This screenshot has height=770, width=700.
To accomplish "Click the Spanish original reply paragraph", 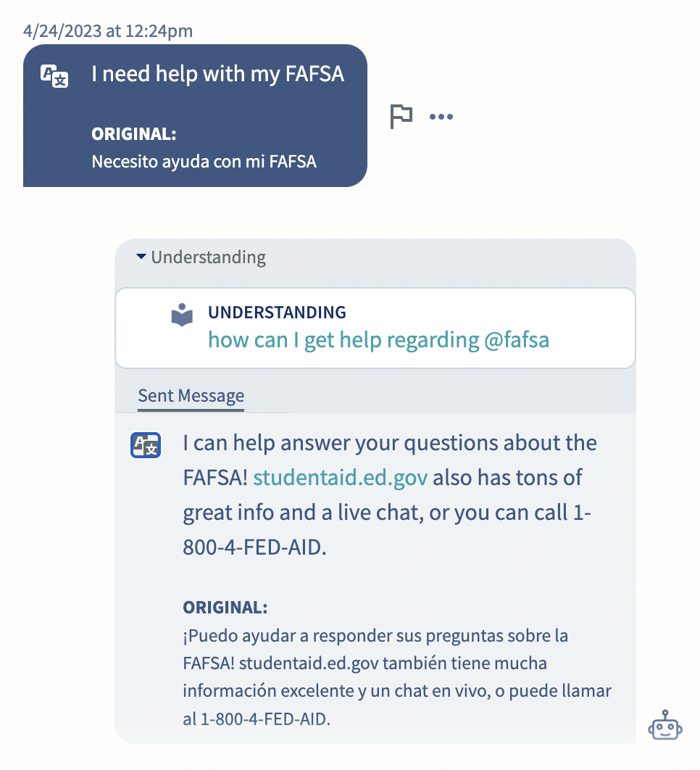I will (397, 677).
